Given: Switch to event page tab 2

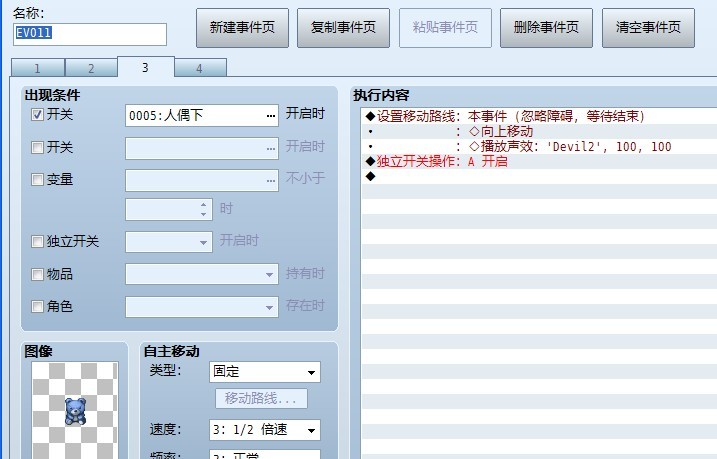Looking at the screenshot, I should click(91, 68).
